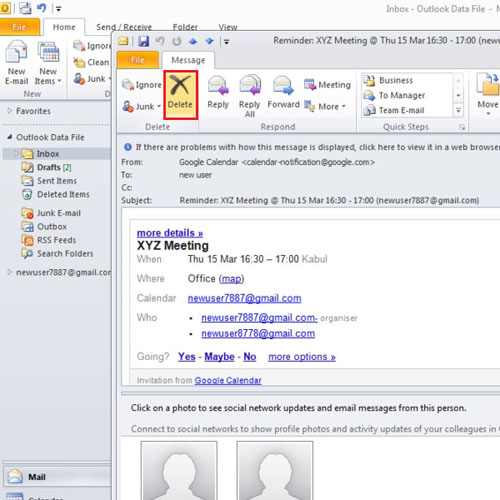
Task: Customize the message Quick Access Toolbar
Action: pyautogui.click(x=226, y=42)
